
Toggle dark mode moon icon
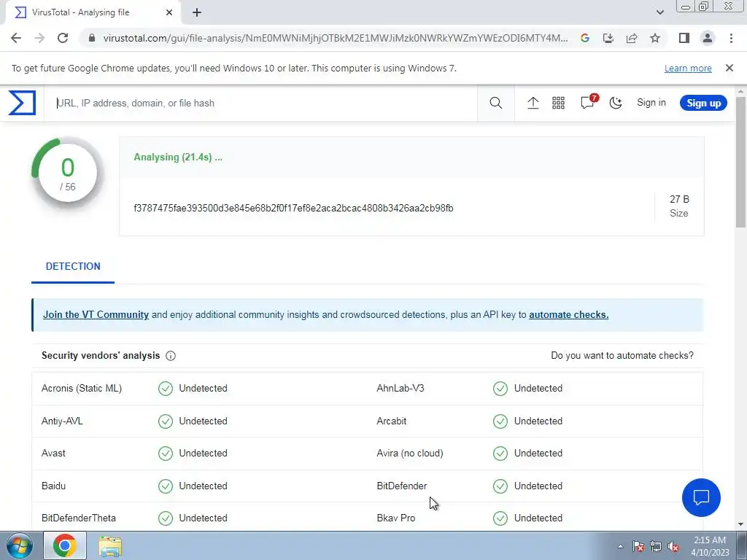click(616, 103)
